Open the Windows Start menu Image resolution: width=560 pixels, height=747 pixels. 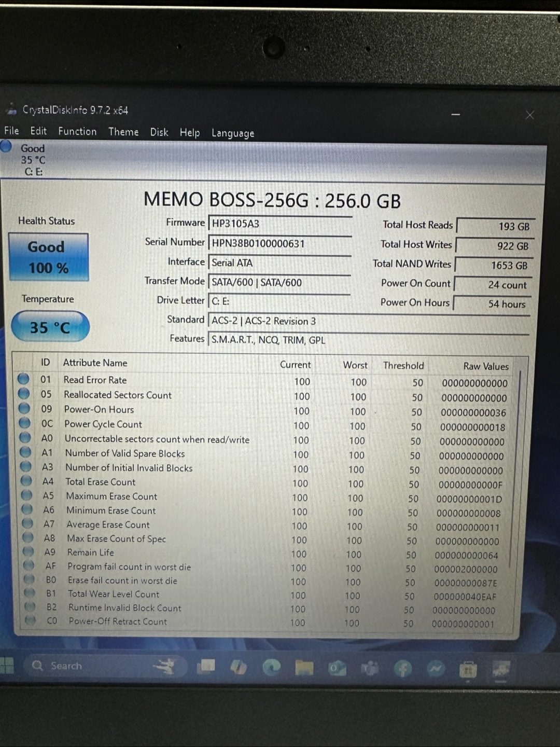pyautogui.click(x=7, y=665)
